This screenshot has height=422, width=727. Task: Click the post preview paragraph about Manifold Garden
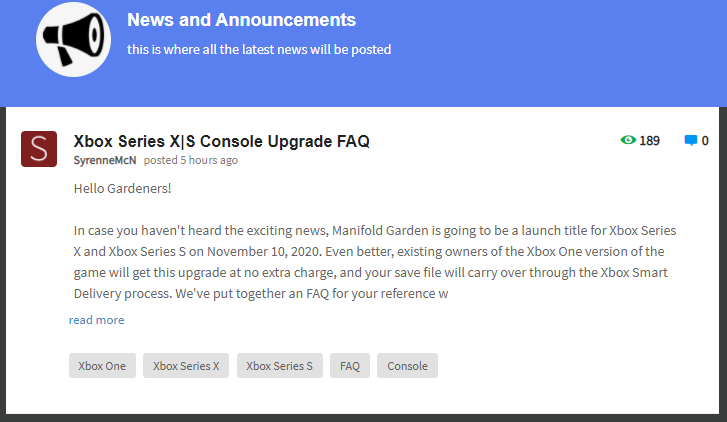pyautogui.click(x=375, y=261)
